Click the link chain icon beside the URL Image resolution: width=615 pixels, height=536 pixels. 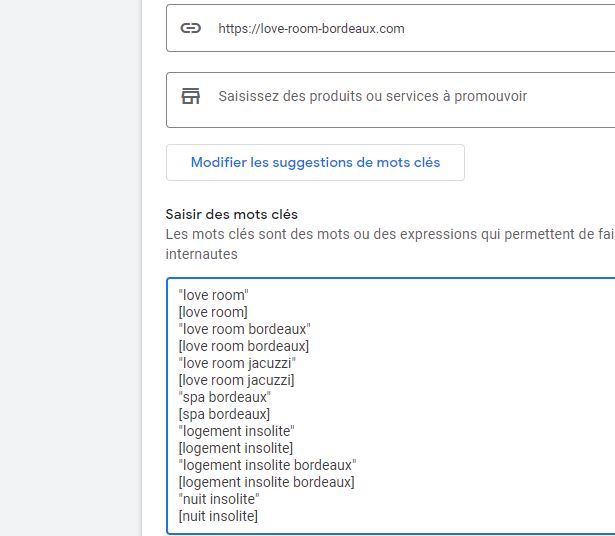pyautogui.click(x=190, y=28)
